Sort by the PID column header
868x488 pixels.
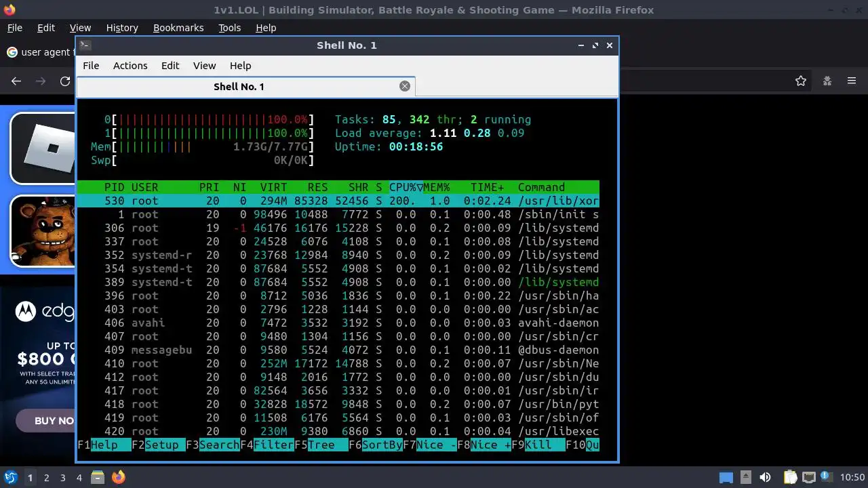pos(115,187)
